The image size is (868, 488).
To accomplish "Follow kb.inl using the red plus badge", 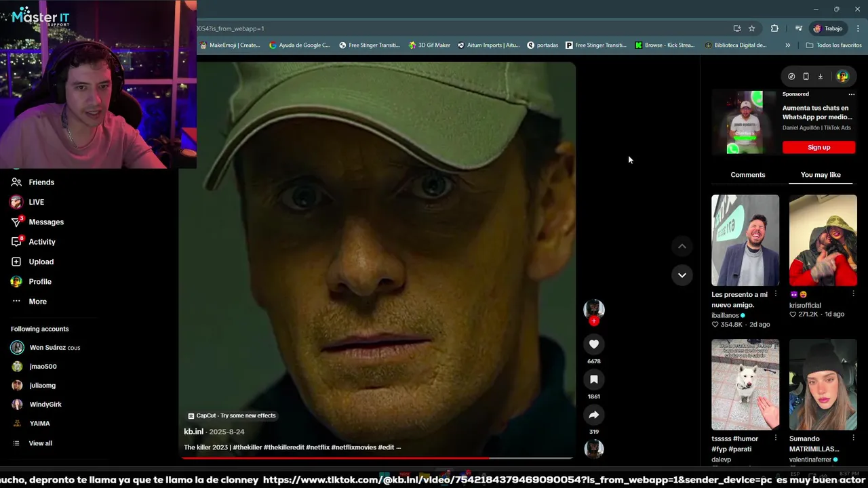I will pyautogui.click(x=594, y=321).
